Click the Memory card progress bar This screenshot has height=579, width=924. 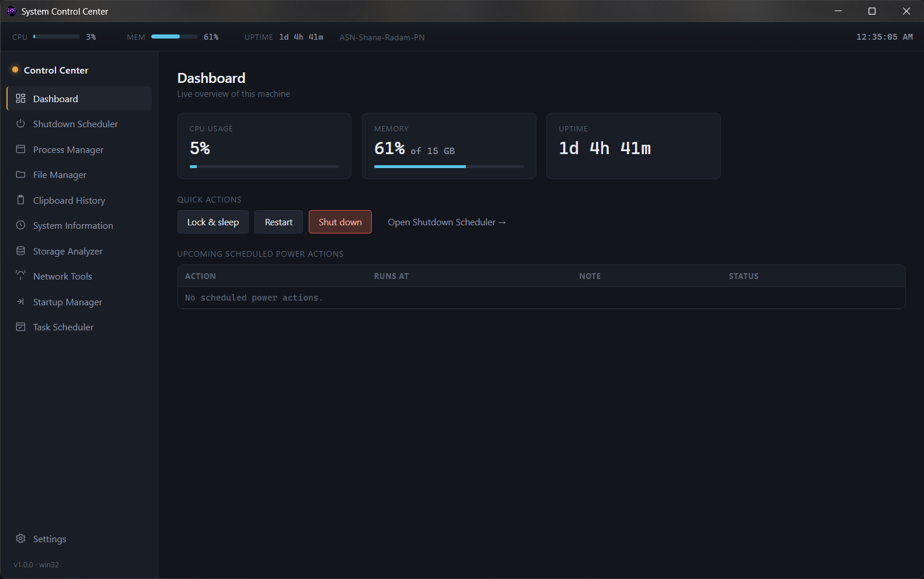449,166
